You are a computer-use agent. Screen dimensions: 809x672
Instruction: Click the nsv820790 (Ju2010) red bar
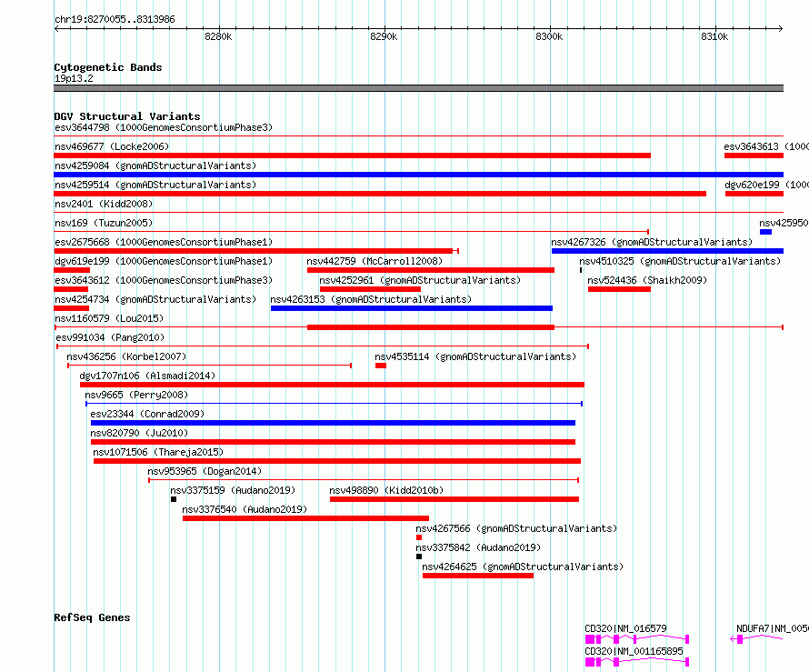[x=333, y=442]
